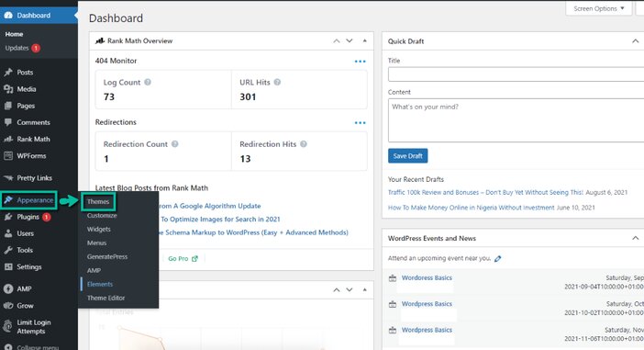Click the Plugins update count badge

click(47, 217)
